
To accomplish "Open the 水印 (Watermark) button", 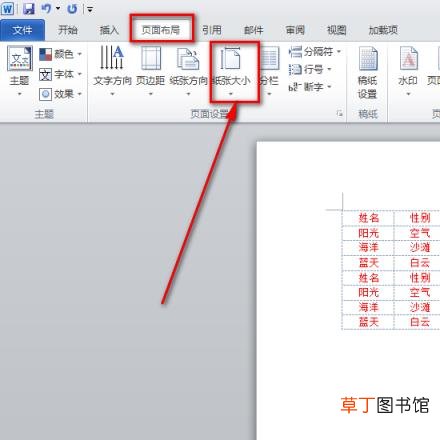I will click(408, 71).
